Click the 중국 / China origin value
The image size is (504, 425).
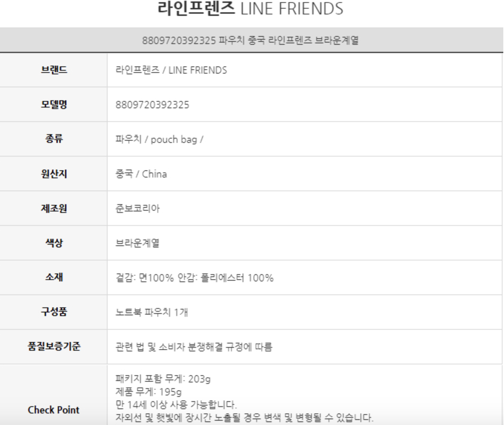(x=141, y=174)
